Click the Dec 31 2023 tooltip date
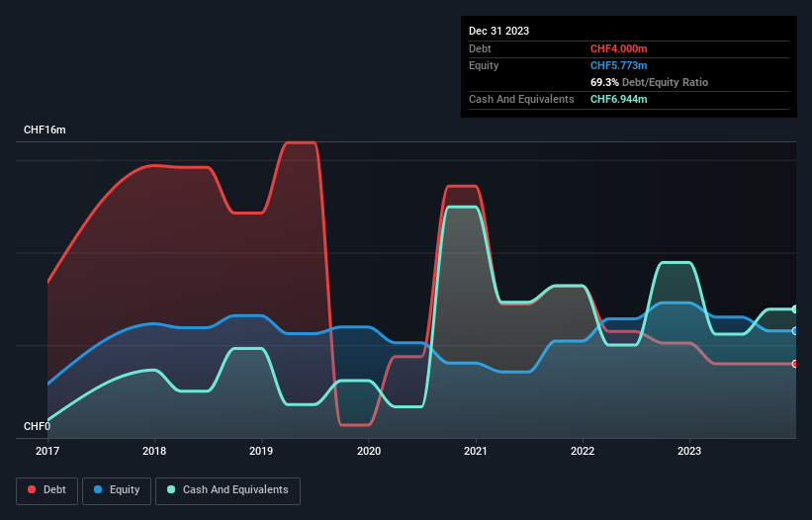The height and width of the screenshot is (520, 812). click(x=498, y=31)
